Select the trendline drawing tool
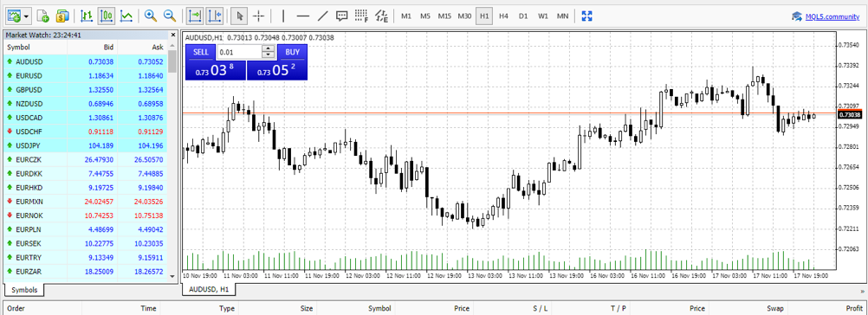Viewport: 868px width, 315px height. point(322,16)
